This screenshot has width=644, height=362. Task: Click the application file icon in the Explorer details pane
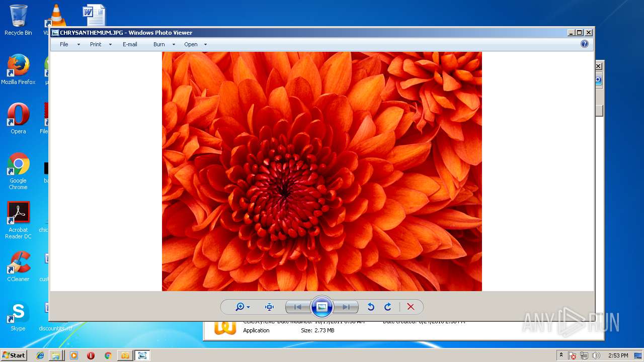click(225, 327)
